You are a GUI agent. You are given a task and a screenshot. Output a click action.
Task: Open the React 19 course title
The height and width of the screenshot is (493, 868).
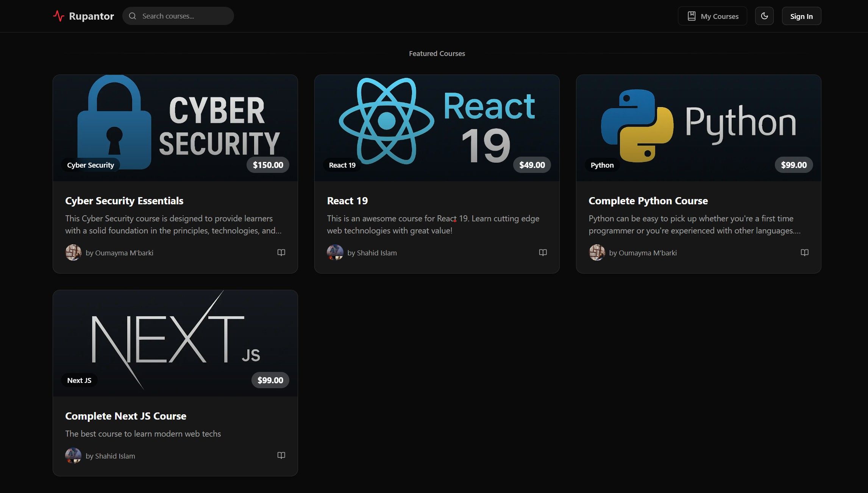tap(347, 201)
